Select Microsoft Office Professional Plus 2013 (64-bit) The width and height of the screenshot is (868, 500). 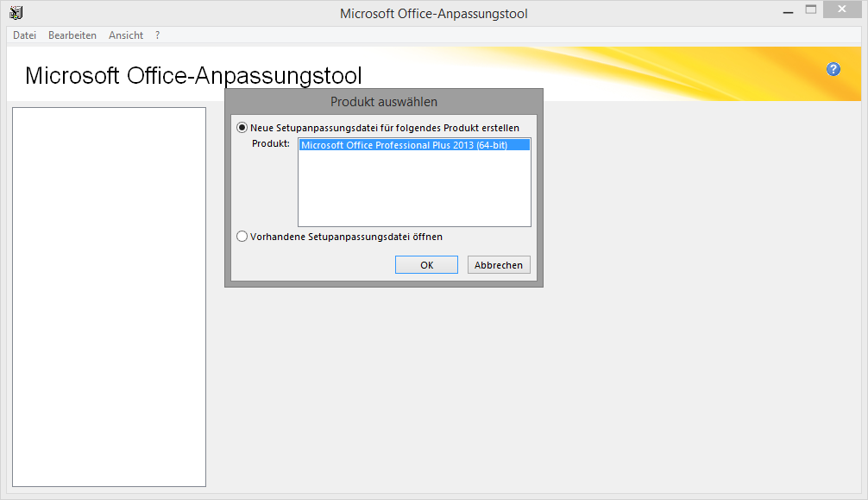pyautogui.click(x=414, y=145)
